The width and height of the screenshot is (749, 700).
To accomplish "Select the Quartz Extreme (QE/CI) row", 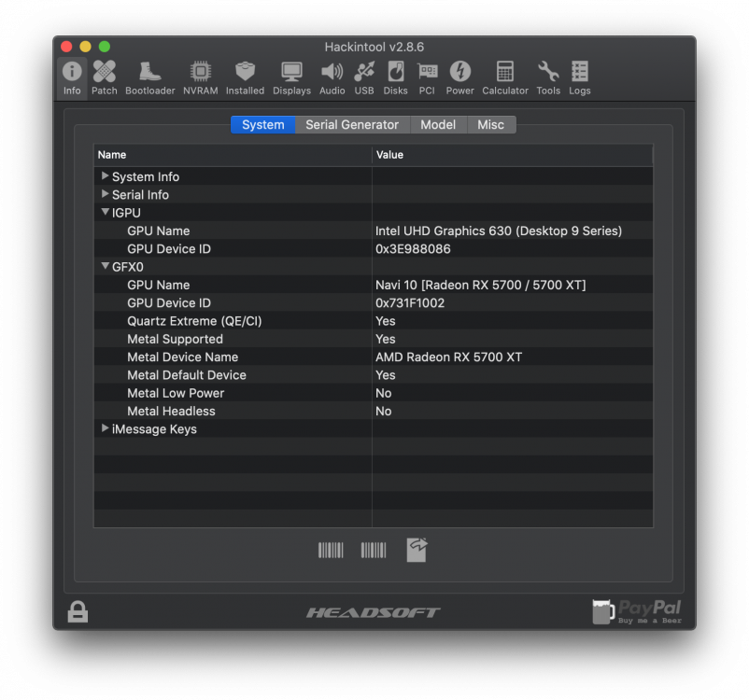I will (x=374, y=321).
